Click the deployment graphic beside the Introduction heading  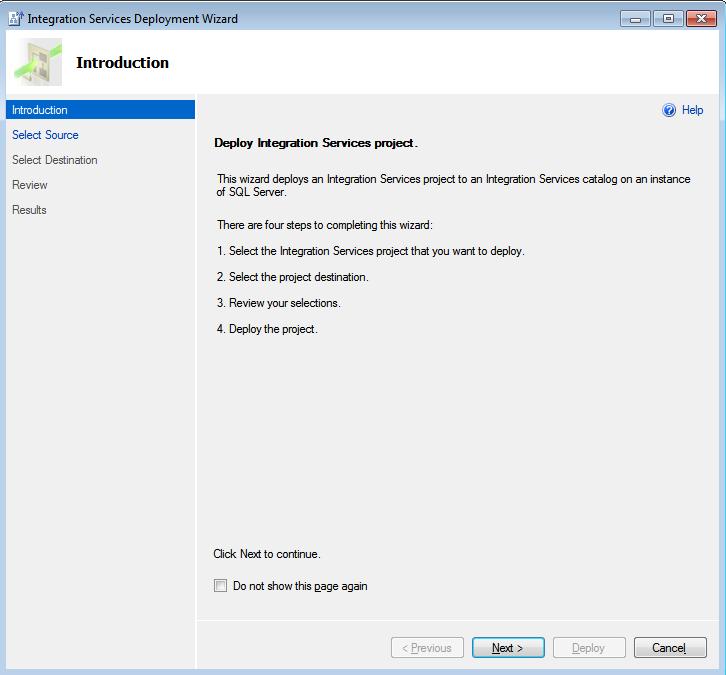click(x=38, y=63)
